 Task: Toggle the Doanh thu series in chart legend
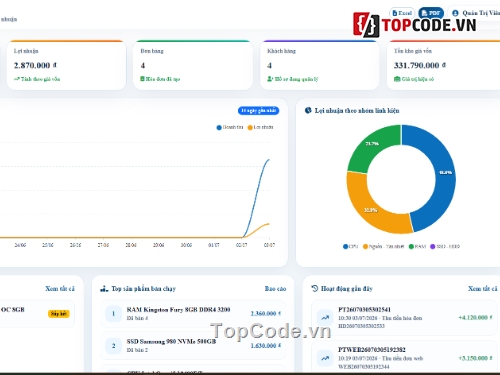[x=230, y=127]
